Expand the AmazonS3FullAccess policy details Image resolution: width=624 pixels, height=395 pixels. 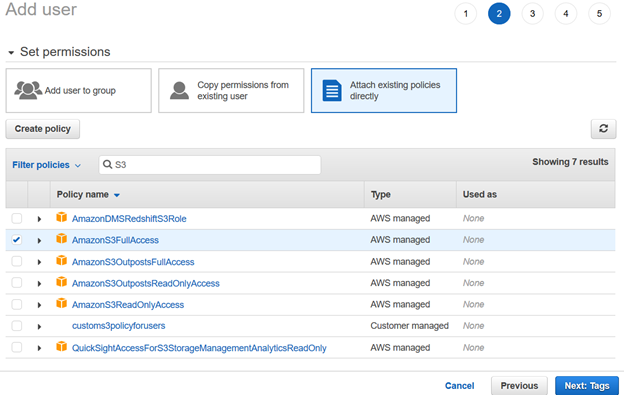39,240
